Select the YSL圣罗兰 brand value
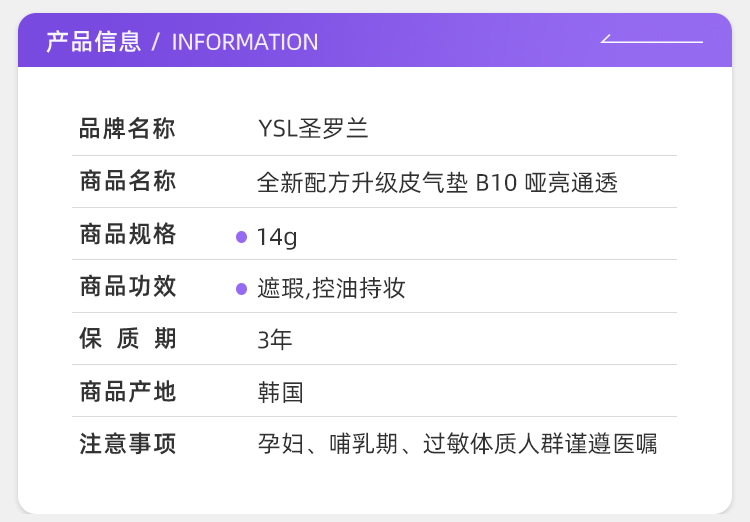The height and width of the screenshot is (522, 750). [313, 129]
